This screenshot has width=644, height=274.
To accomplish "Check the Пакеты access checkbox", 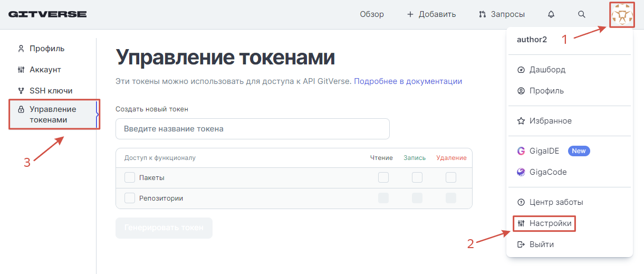I will tap(130, 178).
